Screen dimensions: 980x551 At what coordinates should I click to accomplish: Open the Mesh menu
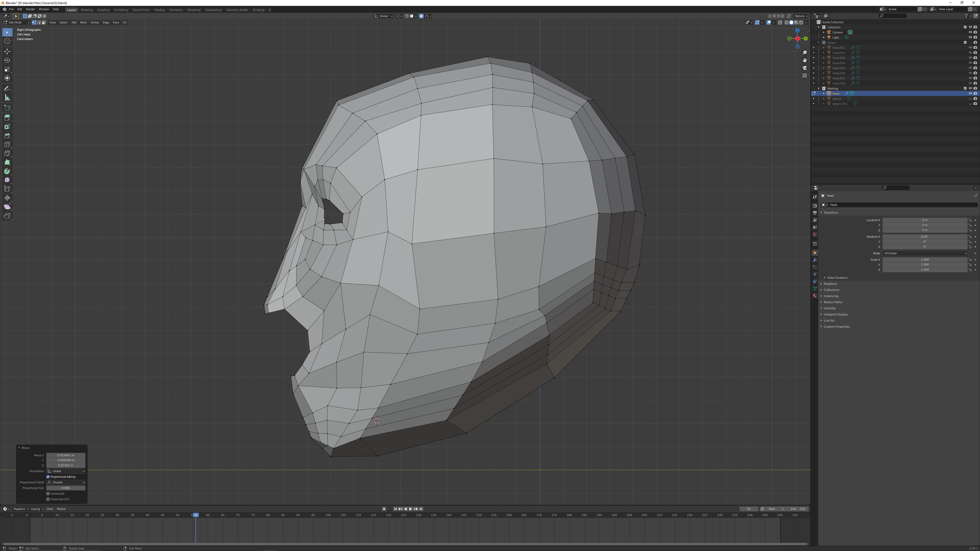coord(83,22)
